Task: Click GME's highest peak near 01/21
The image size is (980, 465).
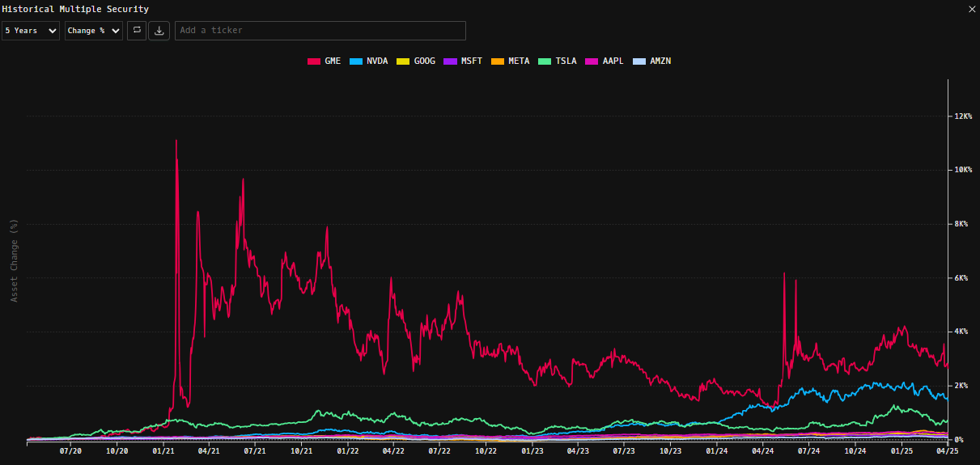Action: coord(176,141)
